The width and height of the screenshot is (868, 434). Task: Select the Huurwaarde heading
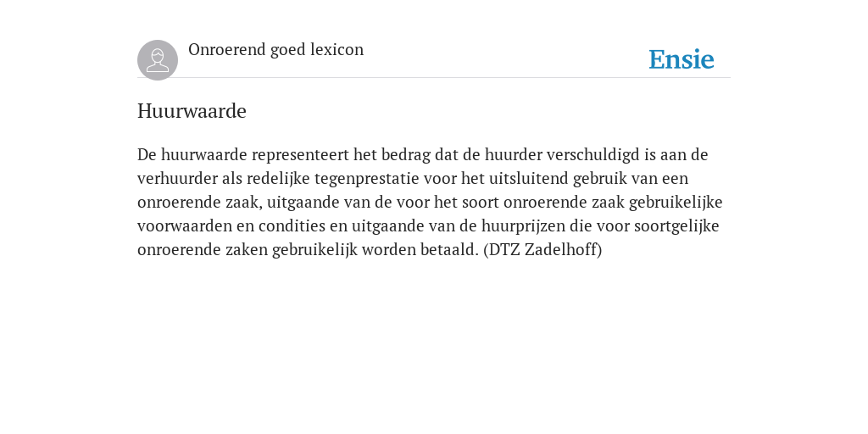[x=192, y=111]
